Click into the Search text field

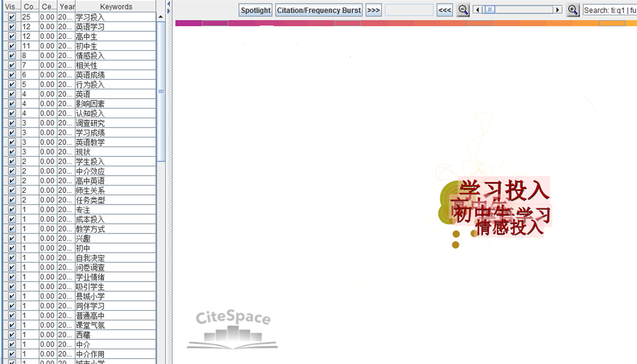[x=610, y=10]
